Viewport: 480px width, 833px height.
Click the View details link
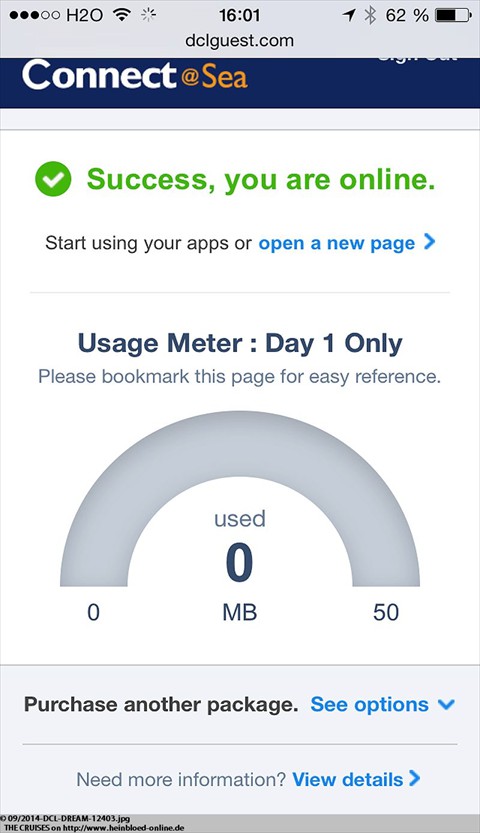(348, 780)
